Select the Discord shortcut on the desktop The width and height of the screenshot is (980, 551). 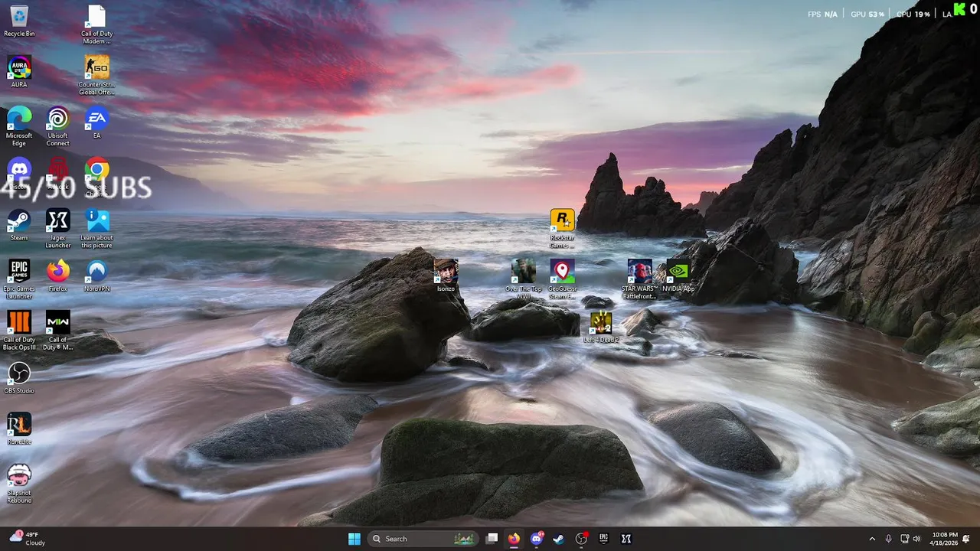tap(19, 174)
